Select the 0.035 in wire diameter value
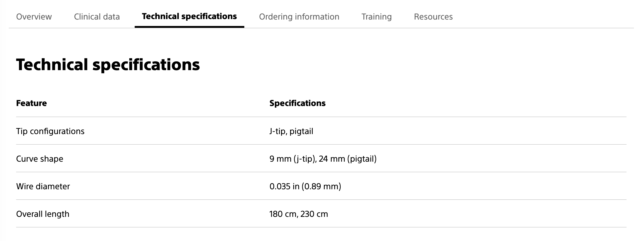The image size is (644, 241). click(284, 186)
